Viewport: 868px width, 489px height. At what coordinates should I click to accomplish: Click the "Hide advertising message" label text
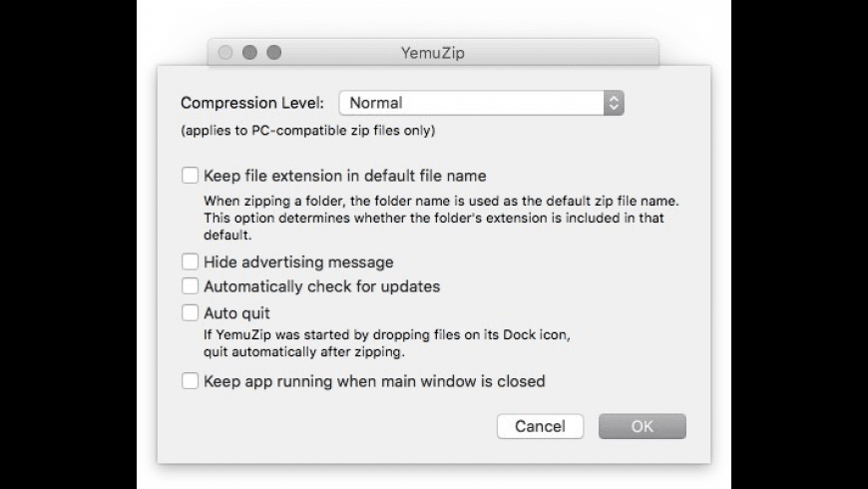[298, 262]
